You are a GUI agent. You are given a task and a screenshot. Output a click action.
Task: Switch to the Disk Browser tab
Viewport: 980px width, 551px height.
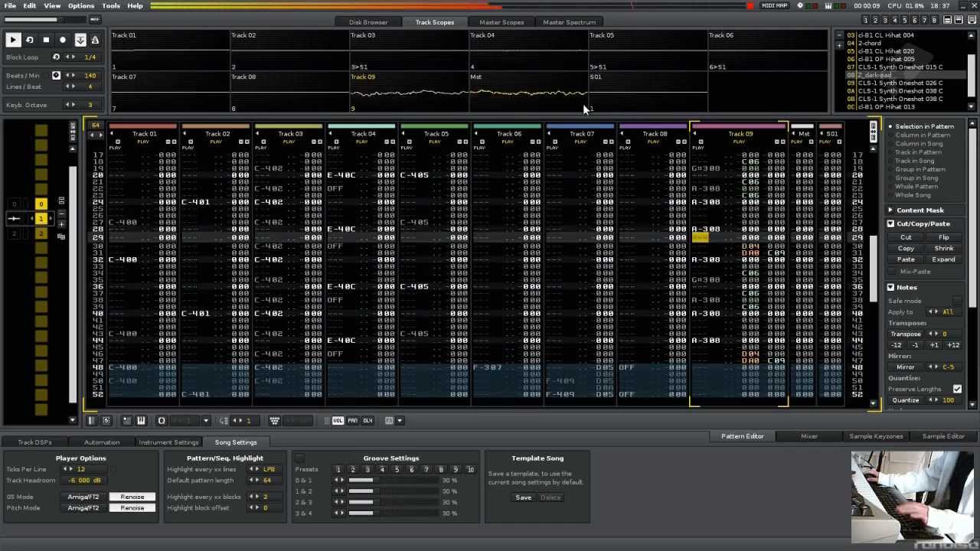click(x=368, y=22)
